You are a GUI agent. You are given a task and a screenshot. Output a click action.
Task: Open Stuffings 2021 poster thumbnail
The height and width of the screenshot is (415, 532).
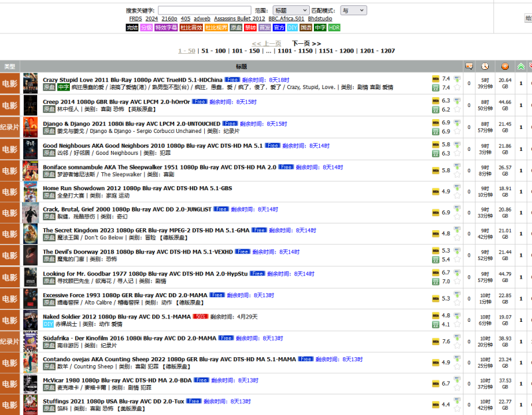click(31, 404)
